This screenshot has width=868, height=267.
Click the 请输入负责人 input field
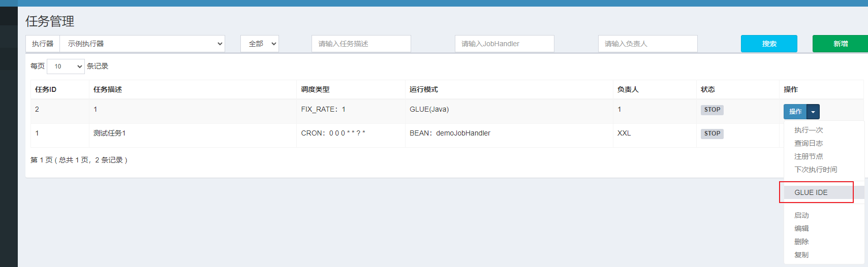tap(647, 44)
